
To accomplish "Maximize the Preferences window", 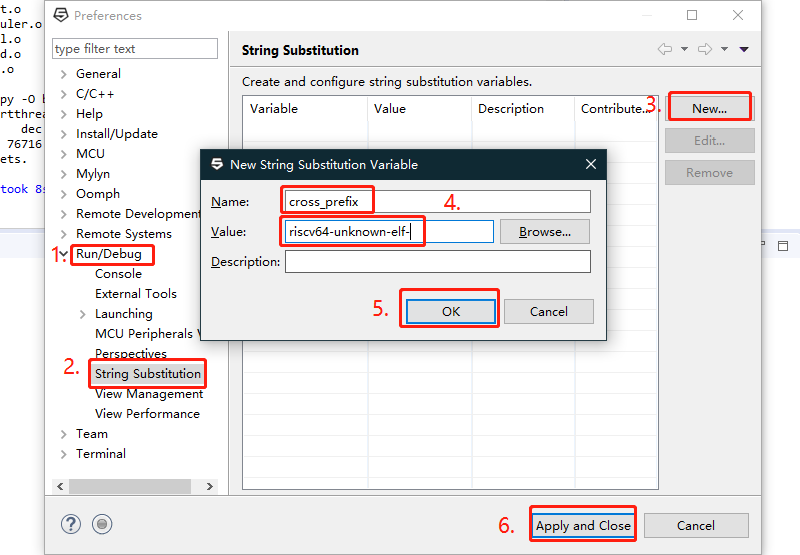I will pos(692,15).
